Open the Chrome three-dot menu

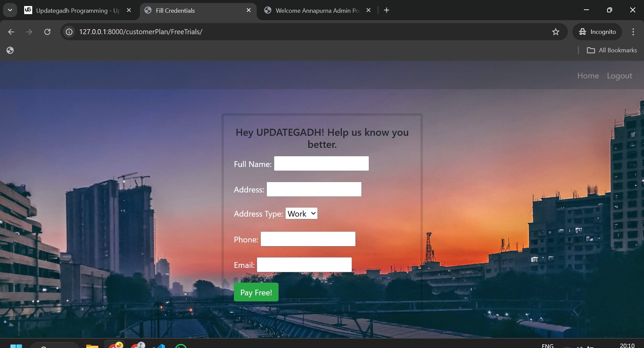[633, 32]
